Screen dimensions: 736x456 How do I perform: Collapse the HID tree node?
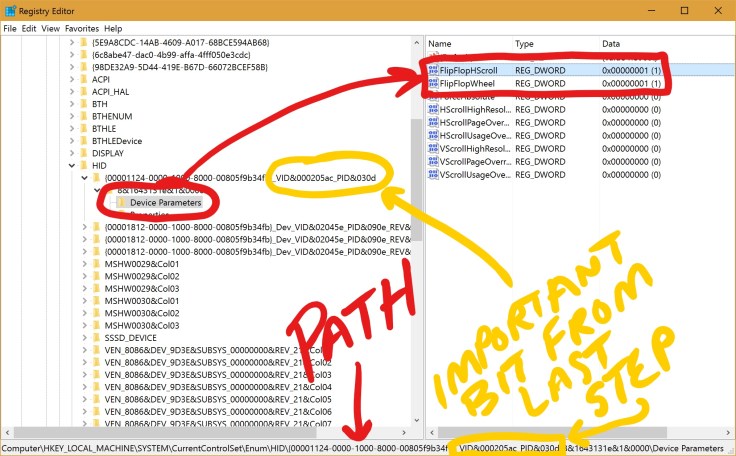click(x=71, y=166)
